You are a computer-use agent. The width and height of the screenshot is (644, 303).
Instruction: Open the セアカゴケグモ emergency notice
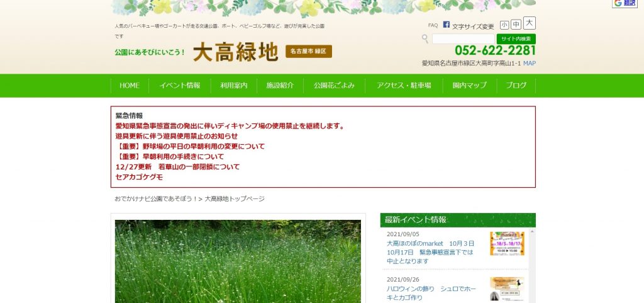(139, 177)
